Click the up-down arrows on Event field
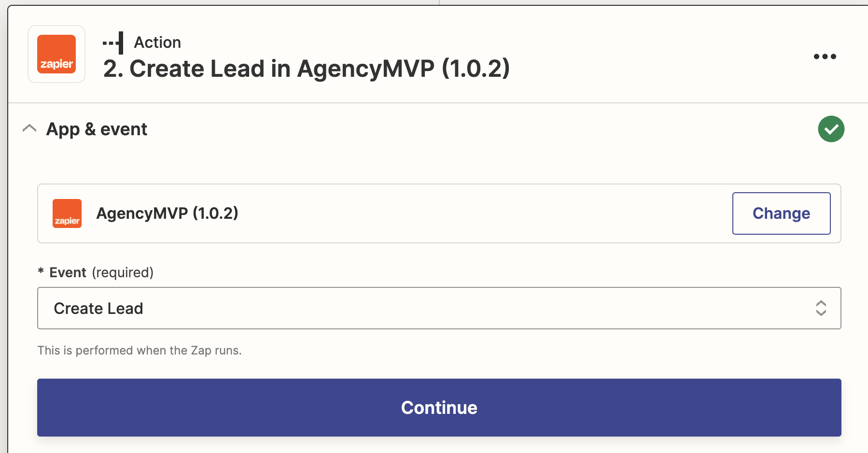The width and height of the screenshot is (868, 453). pyautogui.click(x=821, y=308)
